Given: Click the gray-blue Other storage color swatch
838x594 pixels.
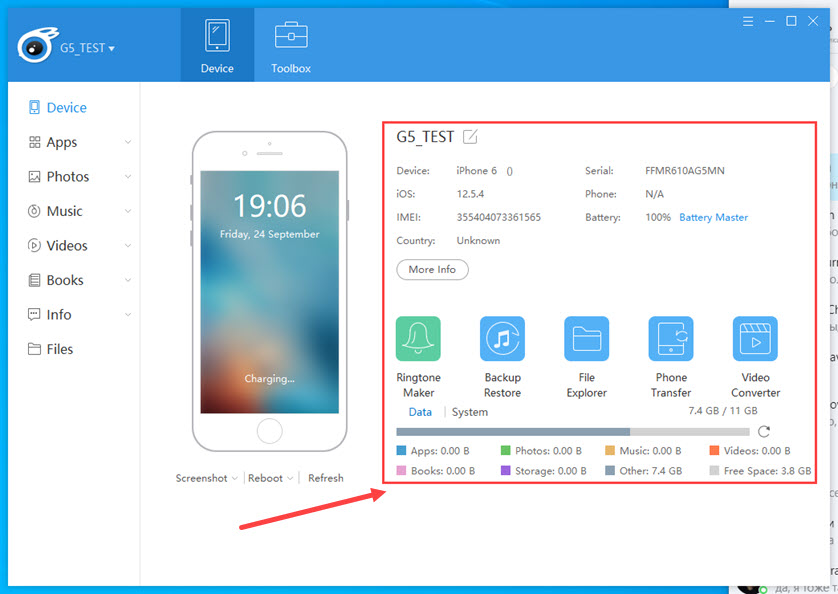Looking at the screenshot, I should coord(610,470).
